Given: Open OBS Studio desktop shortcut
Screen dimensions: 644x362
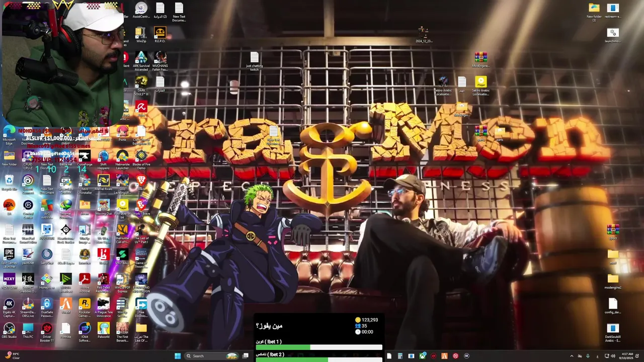Looking at the screenshot, I should click(x=9, y=330).
